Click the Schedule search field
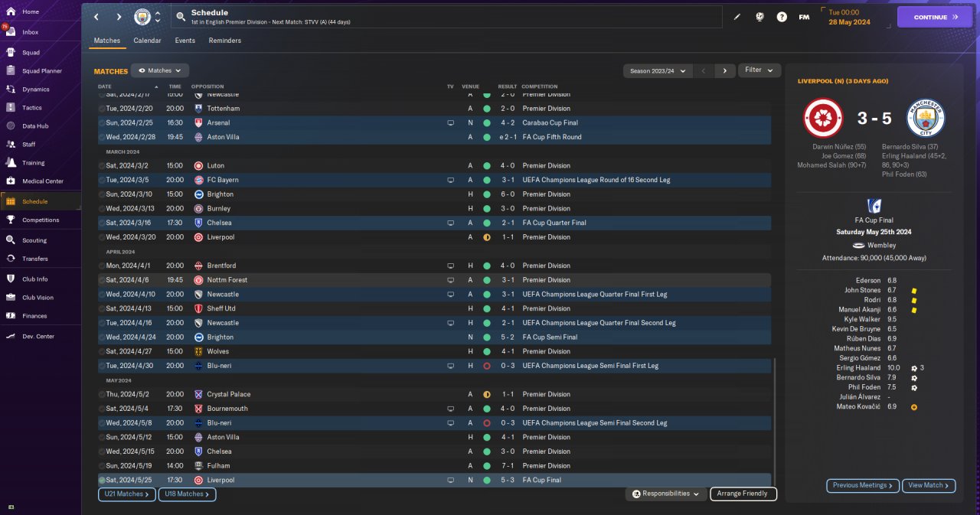This screenshot has width=980, height=515. tap(446, 17)
